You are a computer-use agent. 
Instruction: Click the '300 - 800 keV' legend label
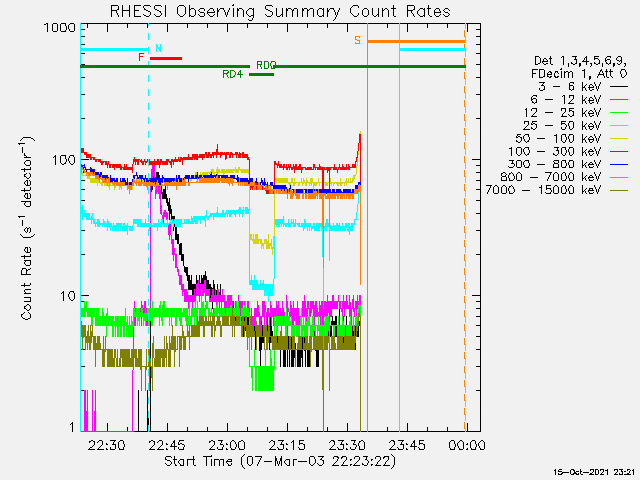pos(555,164)
